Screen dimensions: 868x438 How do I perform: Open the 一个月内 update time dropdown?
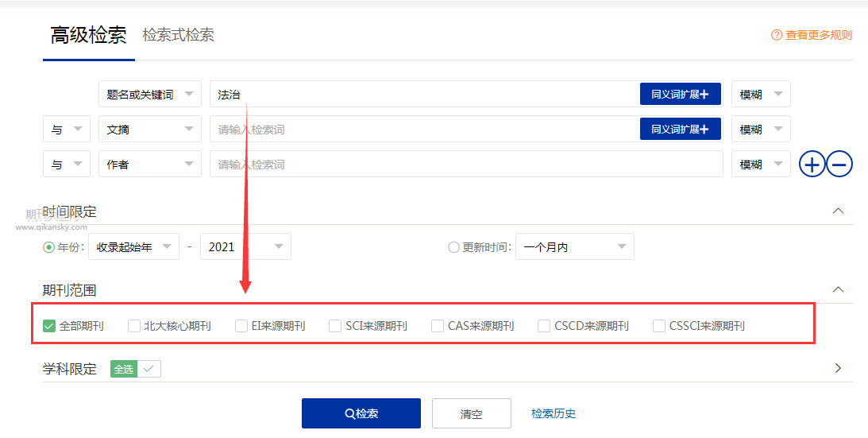(x=574, y=247)
